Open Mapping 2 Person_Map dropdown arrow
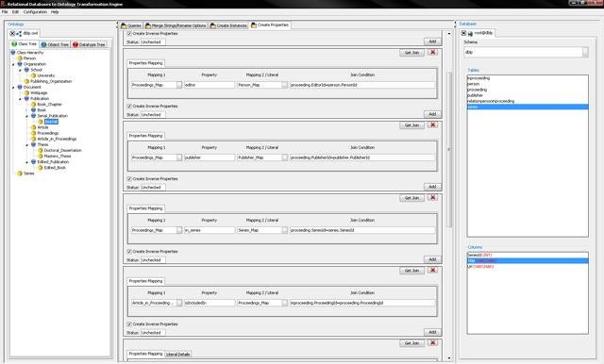Screen dimensions: 604x364 285,85
